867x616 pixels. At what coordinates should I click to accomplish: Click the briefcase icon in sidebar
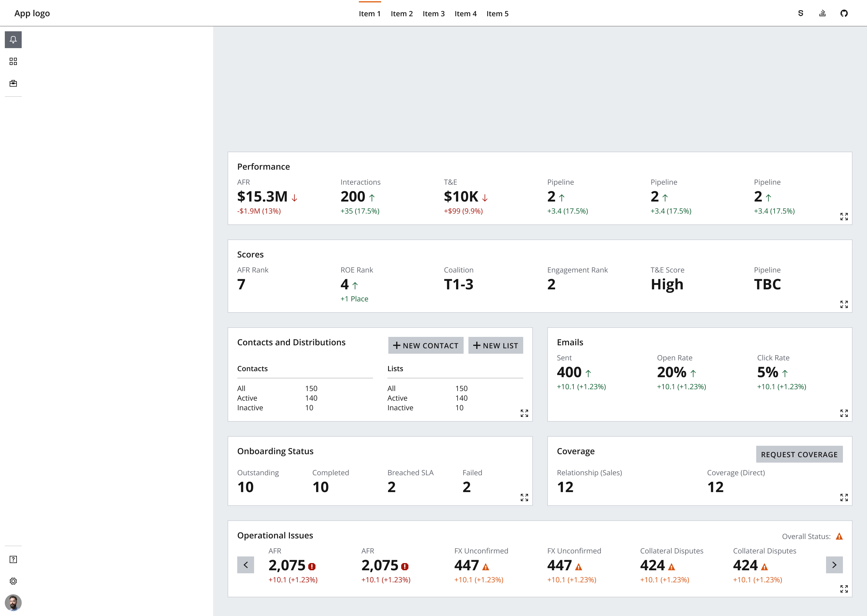coord(13,83)
